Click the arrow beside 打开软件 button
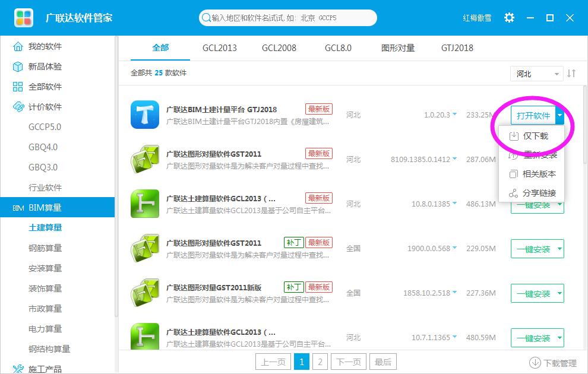The height and width of the screenshot is (374, 588). click(x=559, y=115)
